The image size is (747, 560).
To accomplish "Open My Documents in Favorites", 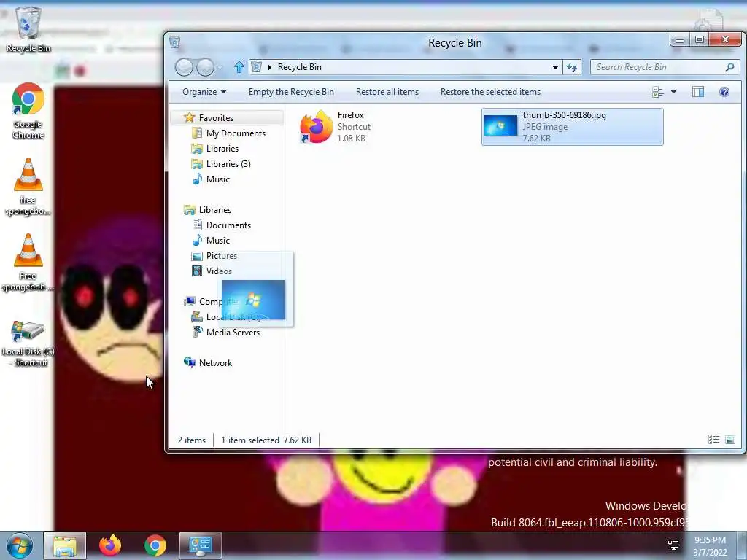I will click(236, 133).
